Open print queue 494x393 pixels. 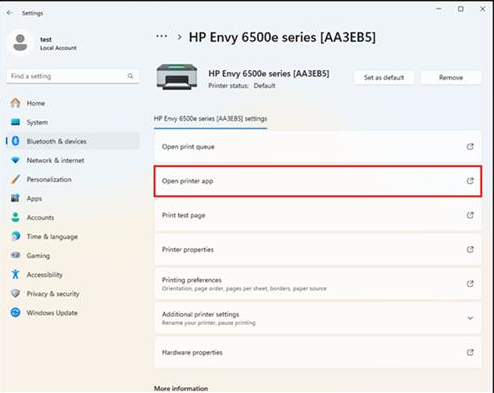pos(318,147)
